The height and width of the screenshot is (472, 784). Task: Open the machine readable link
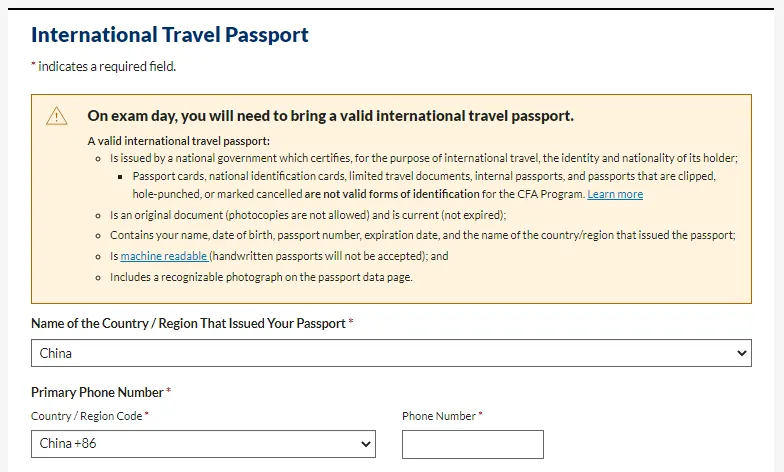tap(164, 256)
